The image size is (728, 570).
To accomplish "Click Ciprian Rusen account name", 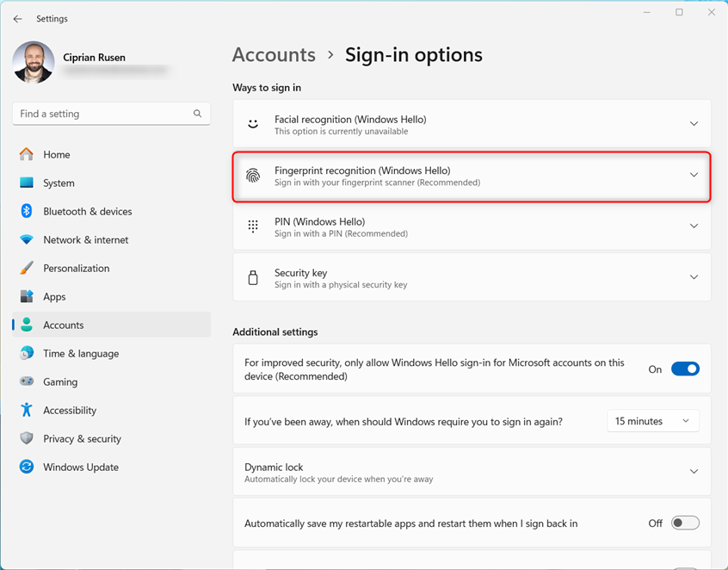I will [x=95, y=58].
